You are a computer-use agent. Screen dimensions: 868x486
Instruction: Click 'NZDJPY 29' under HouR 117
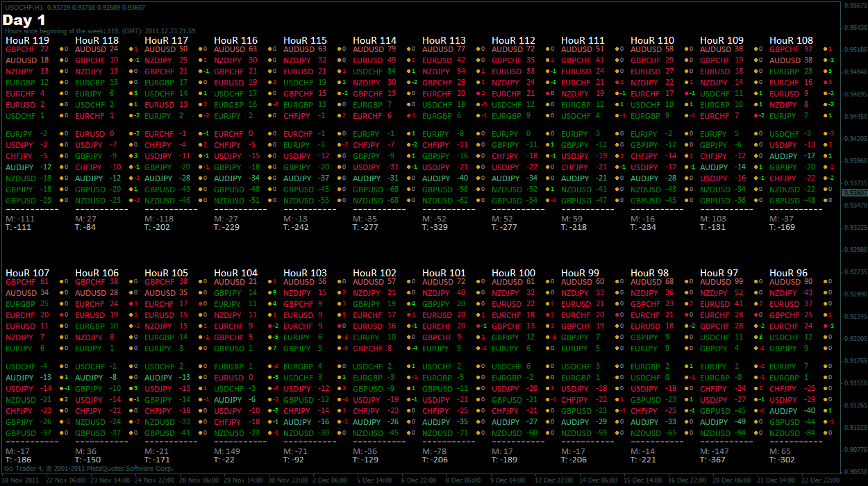coord(166,61)
